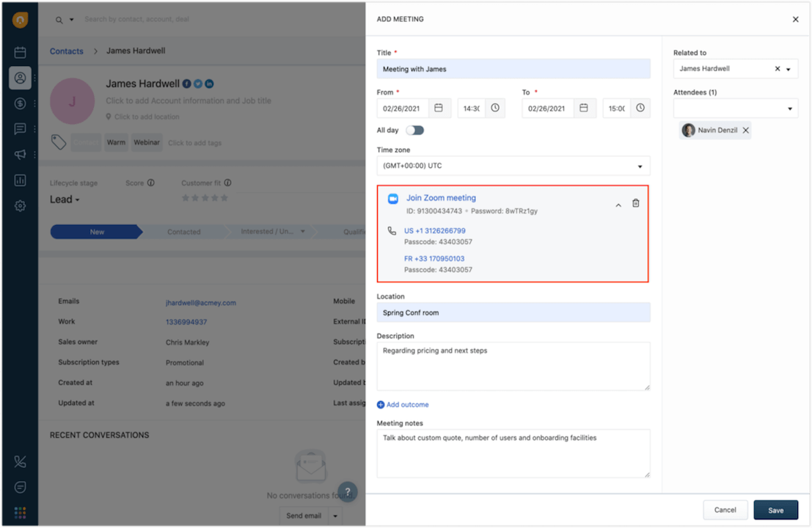Open Deals using the dollar sign sidebar icon
This screenshot has width=812, height=528.
[20, 103]
